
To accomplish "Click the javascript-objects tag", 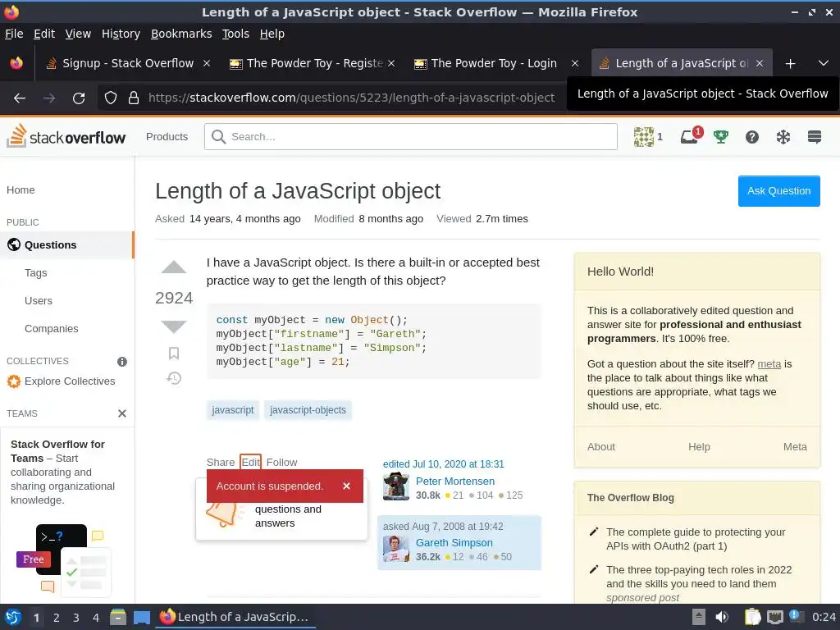I will pos(308,410).
